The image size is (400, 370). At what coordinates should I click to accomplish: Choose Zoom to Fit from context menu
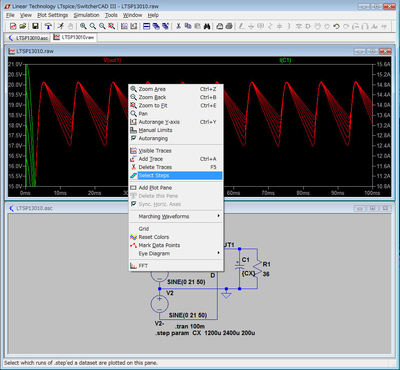click(176, 105)
